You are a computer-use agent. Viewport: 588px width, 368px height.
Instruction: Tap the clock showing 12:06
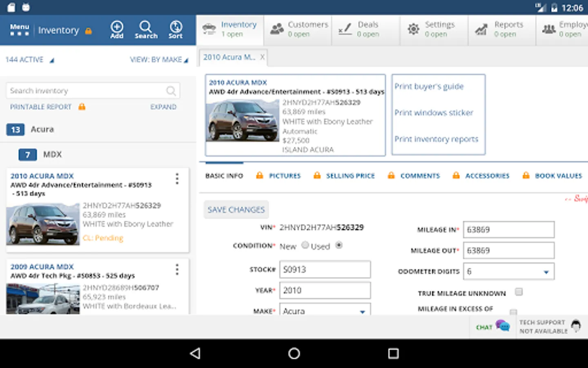572,8
